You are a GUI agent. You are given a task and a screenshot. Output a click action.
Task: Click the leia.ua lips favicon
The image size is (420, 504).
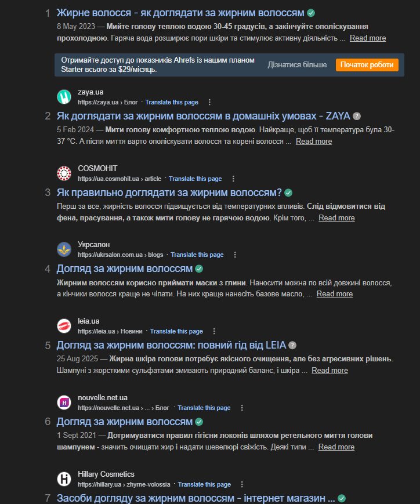click(64, 326)
